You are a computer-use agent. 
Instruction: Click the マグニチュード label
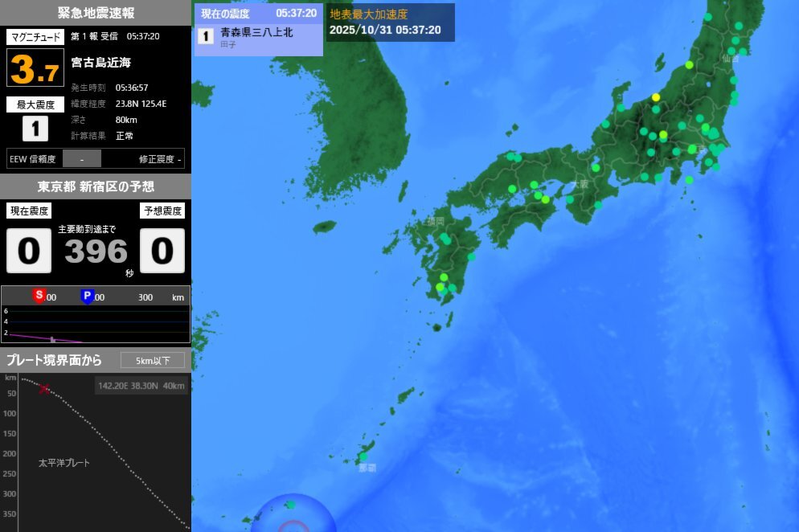(35, 37)
